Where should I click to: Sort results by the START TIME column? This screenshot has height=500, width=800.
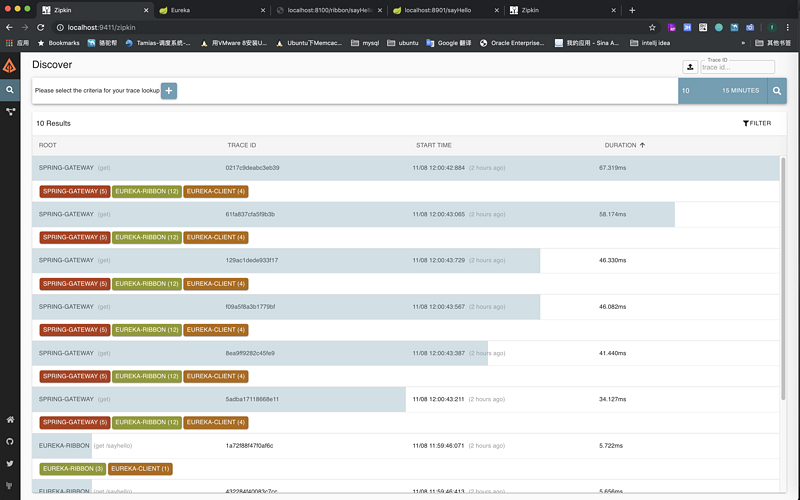click(434, 145)
